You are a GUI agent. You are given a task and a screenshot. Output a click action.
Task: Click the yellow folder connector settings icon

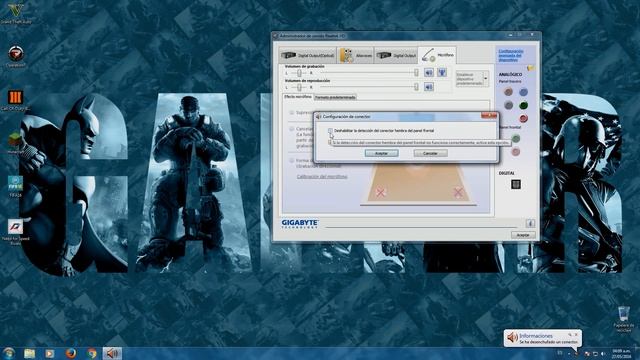531,68
